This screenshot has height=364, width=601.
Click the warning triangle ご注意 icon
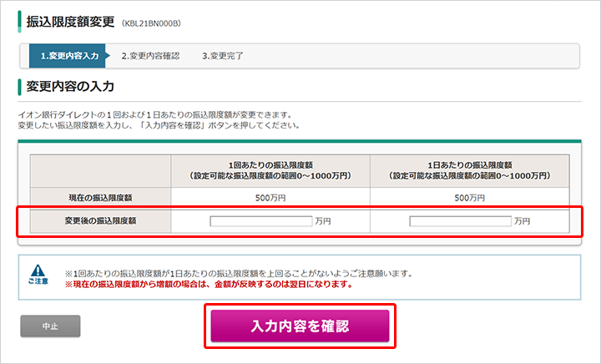click(x=38, y=274)
